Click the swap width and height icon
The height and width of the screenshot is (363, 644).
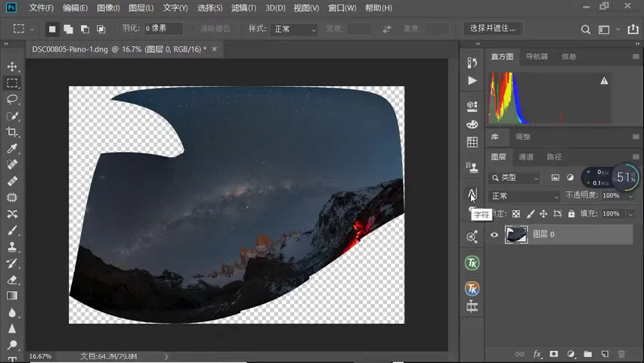pyautogui.click(x=386, y=29)
